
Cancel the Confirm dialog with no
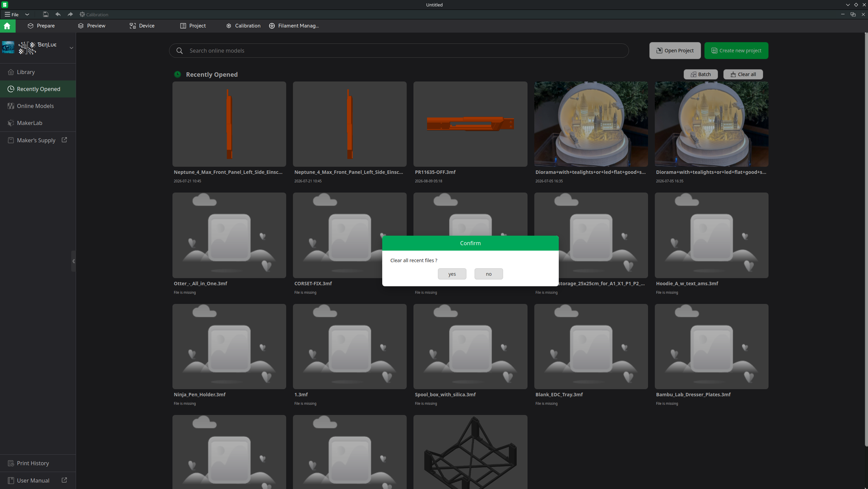pos(488,274)
